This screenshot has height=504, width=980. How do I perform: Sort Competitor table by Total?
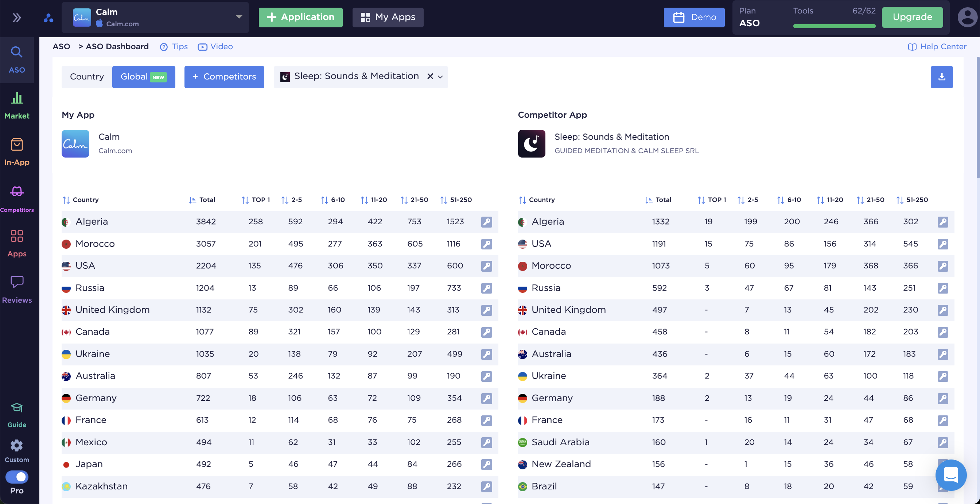pos(658,200)
